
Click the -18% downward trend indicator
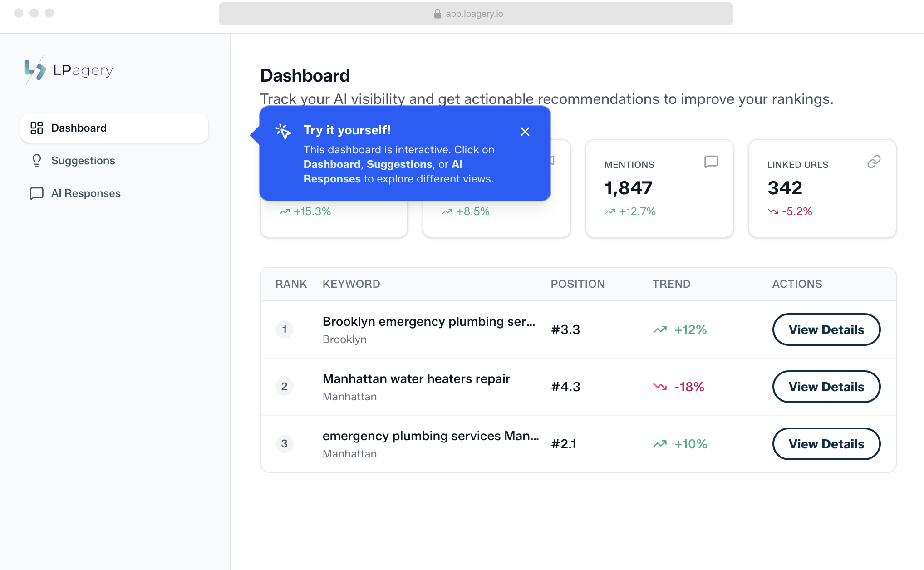point(679,387)
